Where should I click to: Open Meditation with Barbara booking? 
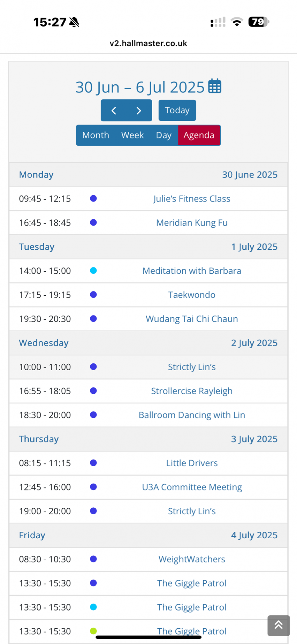pyautogui.click(x=192, y=271)
